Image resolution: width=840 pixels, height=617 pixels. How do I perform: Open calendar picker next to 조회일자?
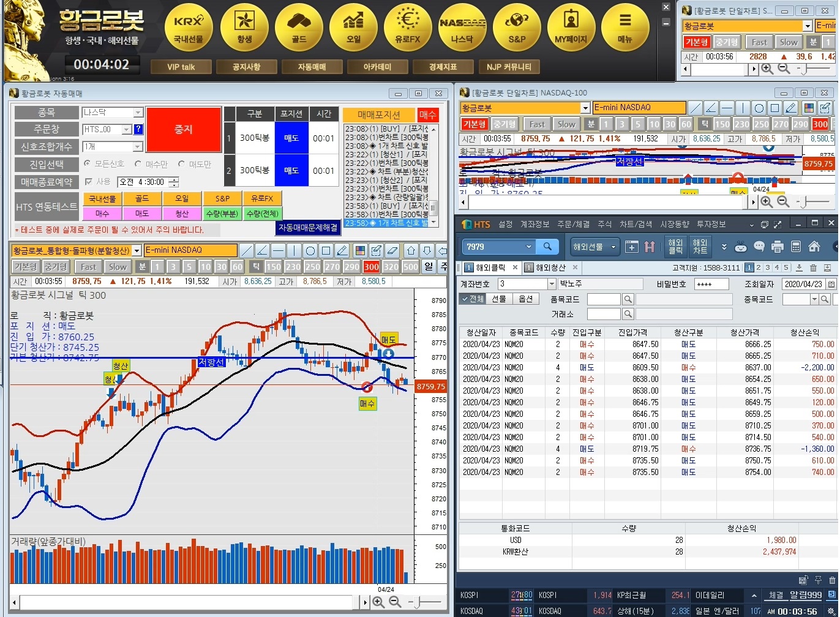tap(831, 284)
